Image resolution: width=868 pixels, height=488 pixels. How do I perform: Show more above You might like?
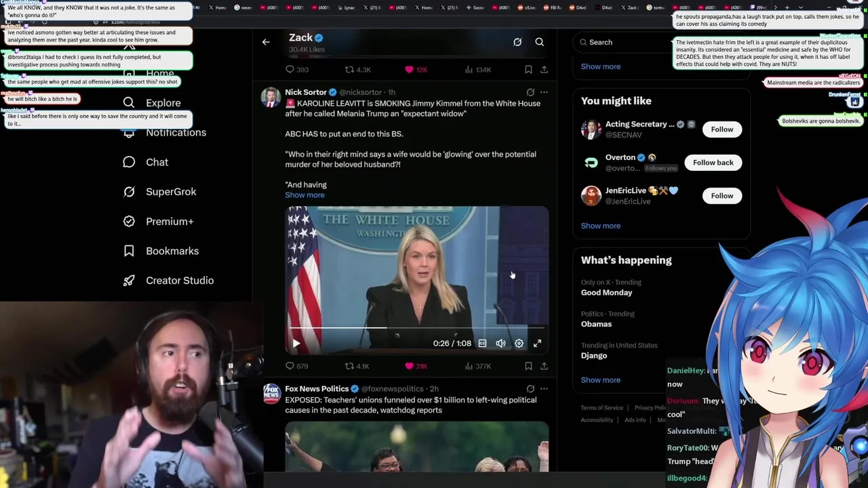tap(600, 66)
